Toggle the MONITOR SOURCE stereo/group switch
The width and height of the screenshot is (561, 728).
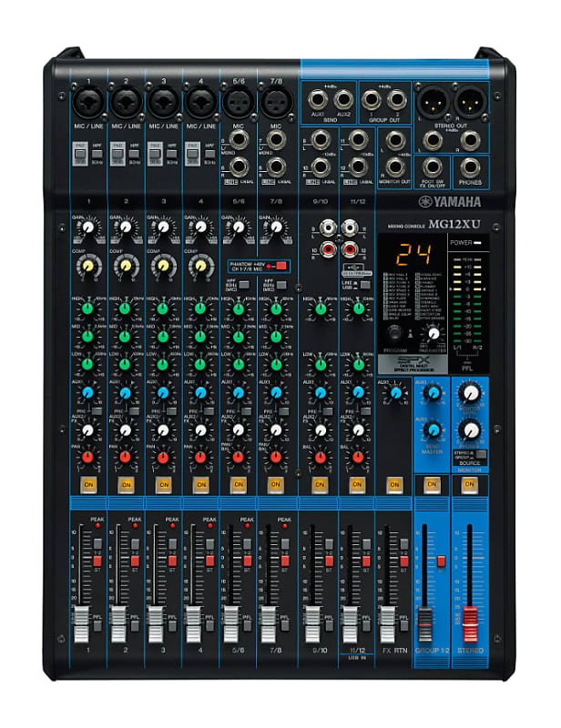481,454
